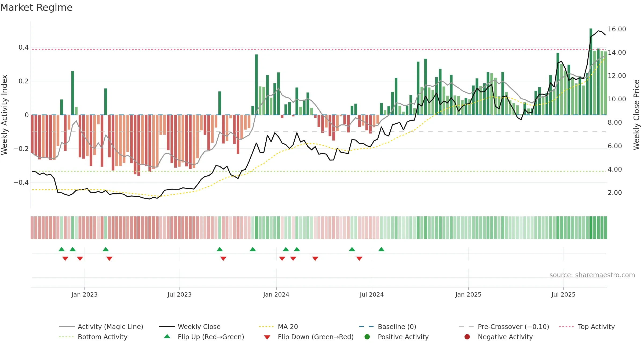Image resolution: width=644 pixels, height=362 pixels.
Task: Click the Bottom Activity legend entry
Action: (x=93, y=337)
